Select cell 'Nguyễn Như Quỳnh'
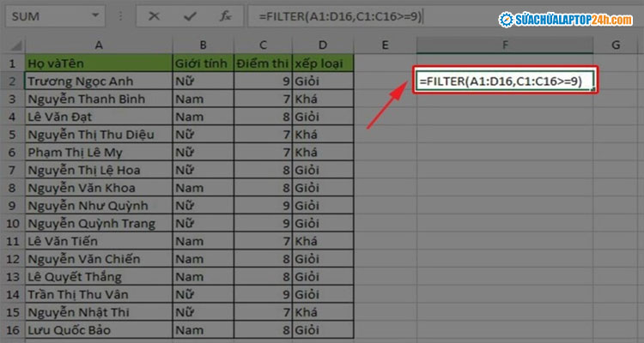Viewport: 644px width, 343px height. [x=99, y=206]
